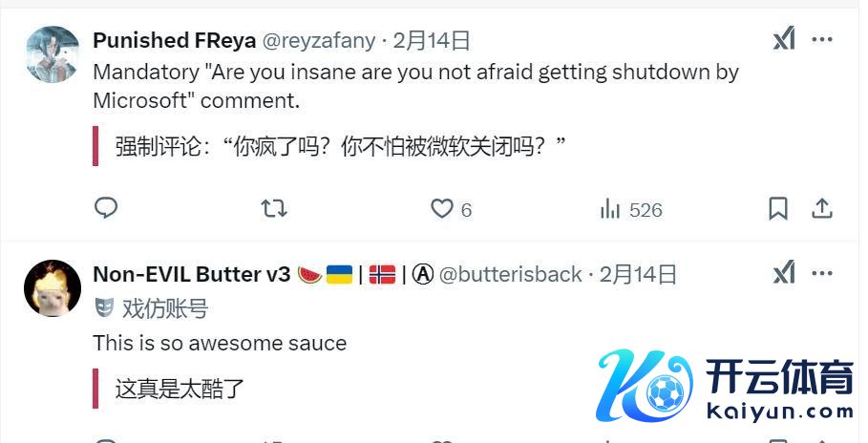Open the 2月14日 timestamp on Butter's tweet
The height and width of the screenshot is (443, 868).
point(638,274)
